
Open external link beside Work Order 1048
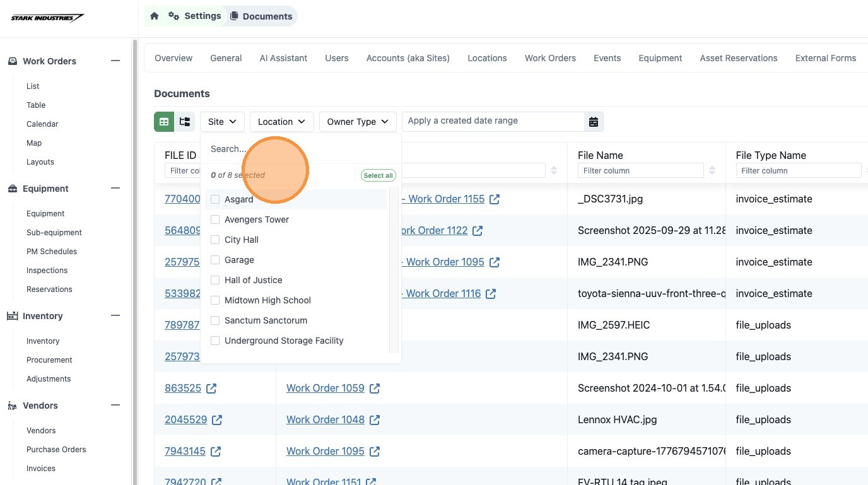375,420
